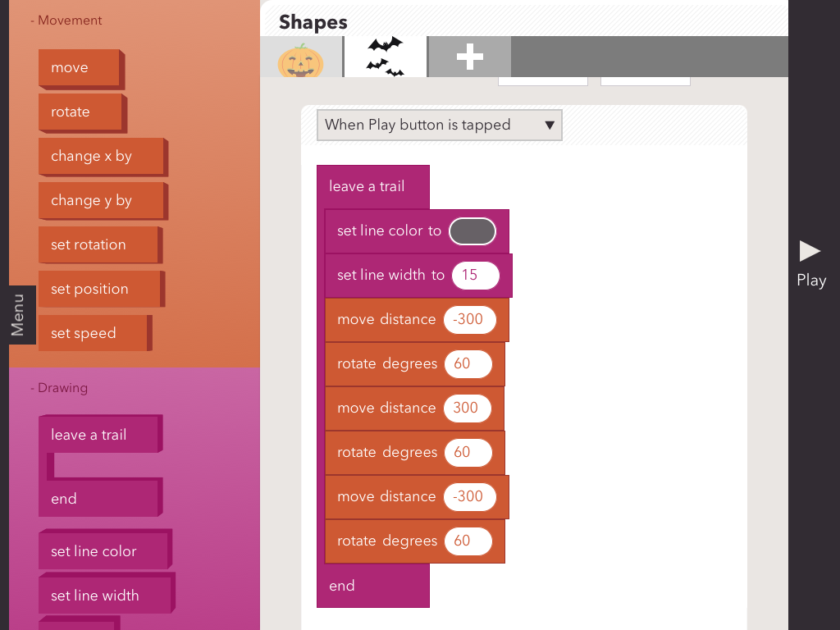The height and width of the screenshot is (630, 840).
Task: Choose the 'change x by' block
Action: pos(100,157)
